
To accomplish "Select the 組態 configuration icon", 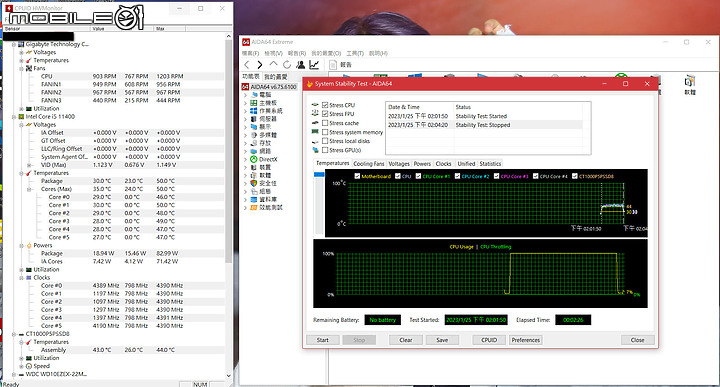I will tap(253, 191).
